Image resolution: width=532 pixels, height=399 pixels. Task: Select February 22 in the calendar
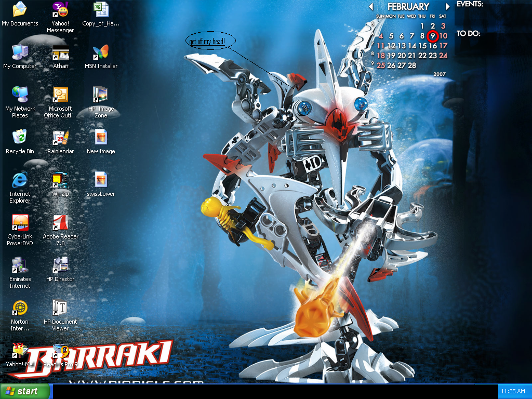pos(422,56)
